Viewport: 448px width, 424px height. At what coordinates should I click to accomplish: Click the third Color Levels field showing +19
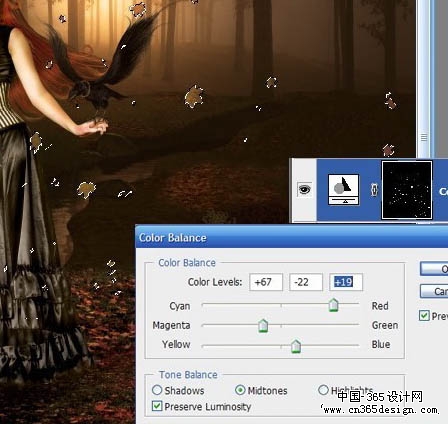[346, 282]
